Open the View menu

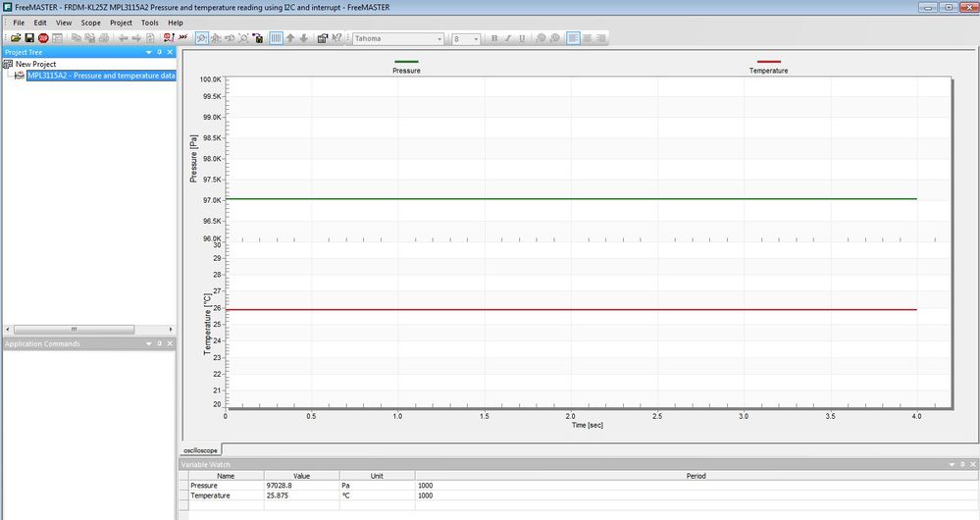(64, 23)
